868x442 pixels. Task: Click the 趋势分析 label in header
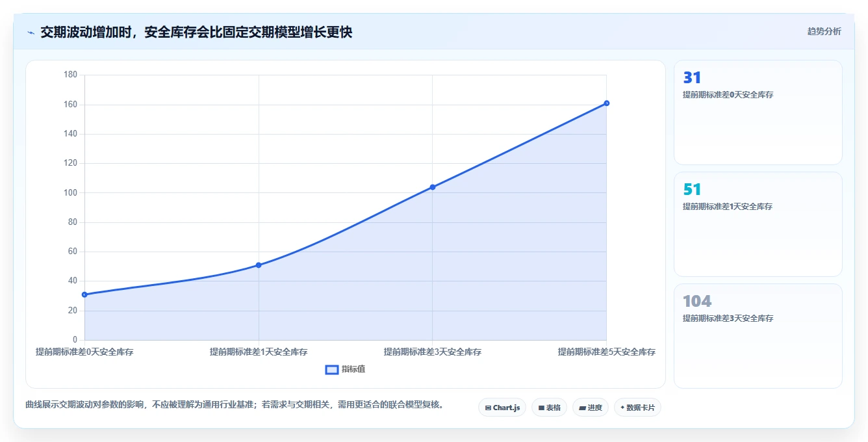[824, 31]
